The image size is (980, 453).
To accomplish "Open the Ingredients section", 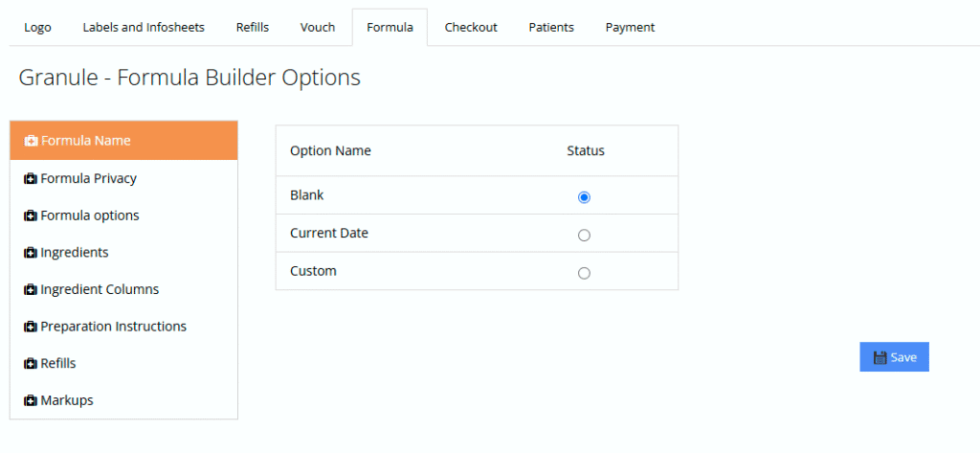I will coord(123,253).
